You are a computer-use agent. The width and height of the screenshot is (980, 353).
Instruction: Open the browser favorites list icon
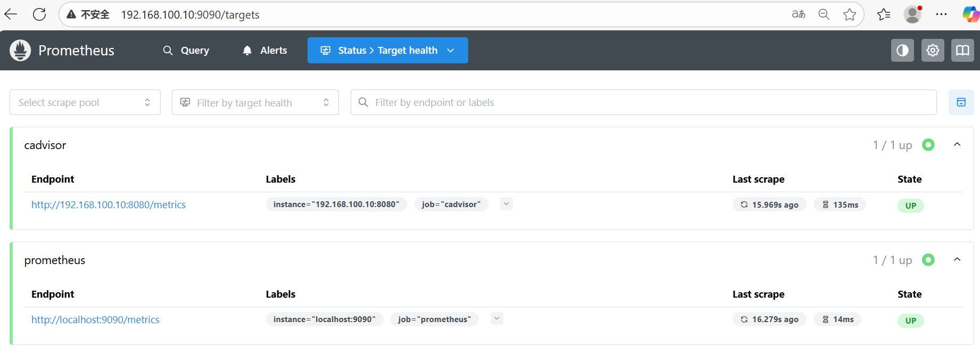pos(884,14)
